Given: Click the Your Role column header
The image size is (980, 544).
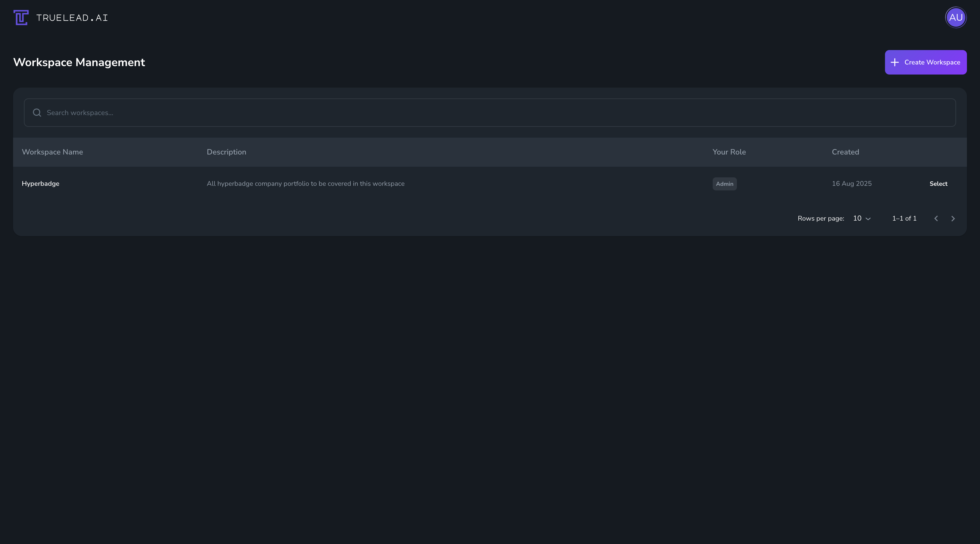Looking at the screenshot, I should 729,152.
